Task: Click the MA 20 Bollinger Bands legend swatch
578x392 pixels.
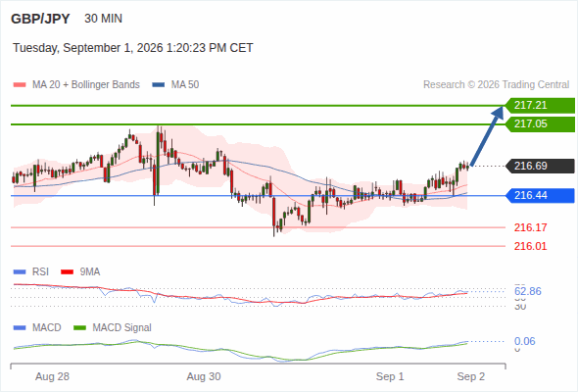Action: coord(20,85)
